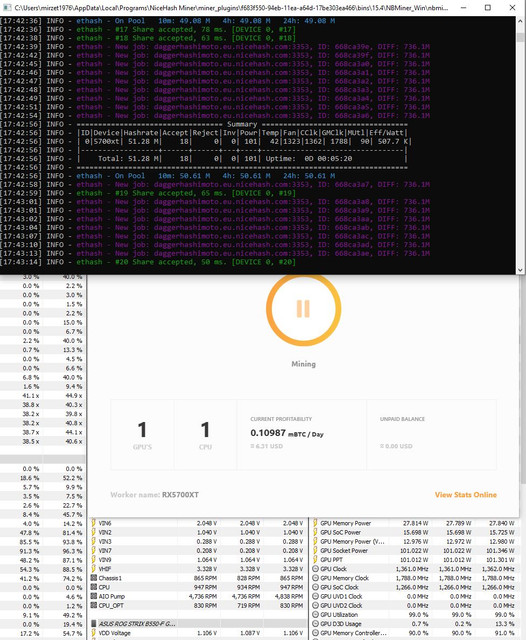Image resolution: width=526 pixels, height=640 pixels.
Task: Click the CPU_OPT fan icon
Action: (x=93, y=605)
